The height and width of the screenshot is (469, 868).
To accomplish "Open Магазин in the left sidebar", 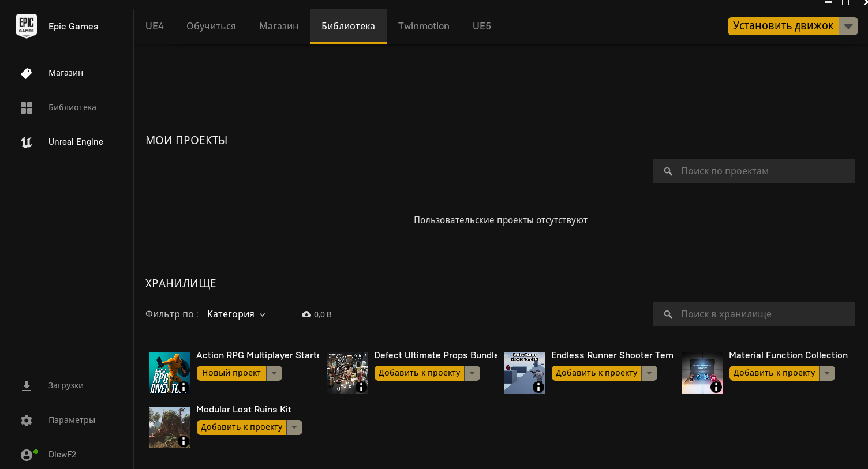I will pos(66,73).
